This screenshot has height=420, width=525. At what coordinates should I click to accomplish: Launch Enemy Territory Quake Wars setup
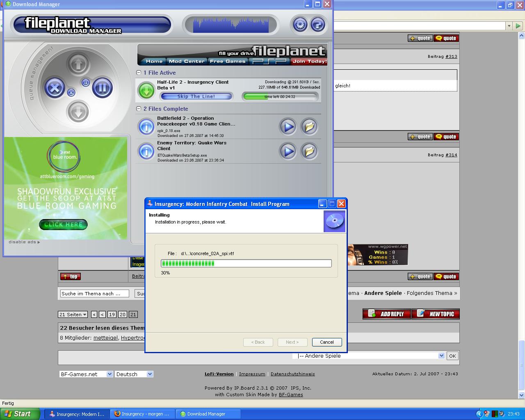pos(288,151)
